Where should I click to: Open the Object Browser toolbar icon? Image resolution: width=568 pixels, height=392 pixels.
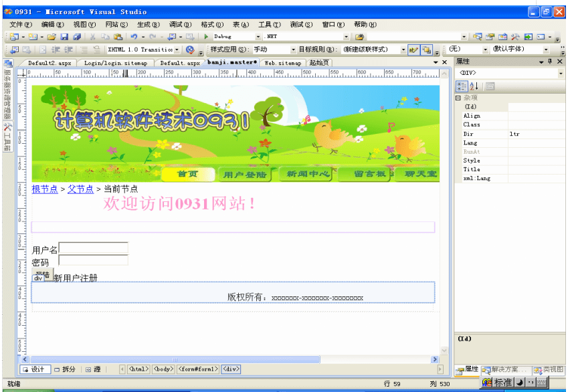coord(503,37)
